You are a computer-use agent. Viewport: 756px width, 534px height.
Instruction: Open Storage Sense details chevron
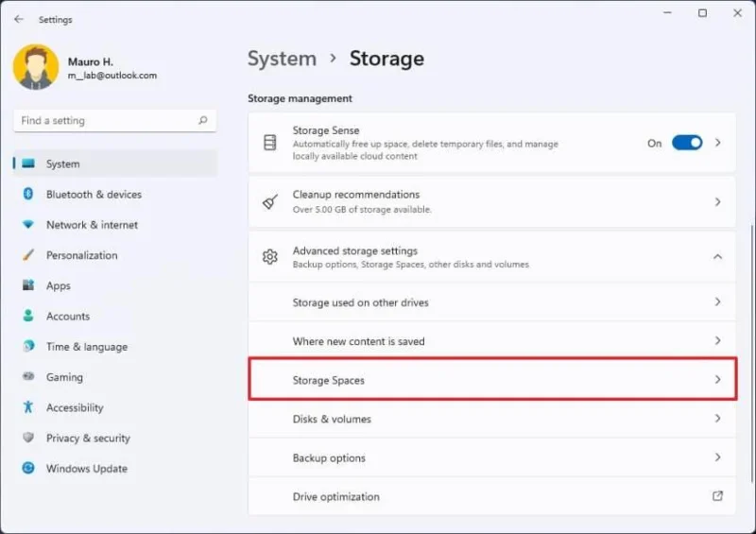(x=718, y=143)
